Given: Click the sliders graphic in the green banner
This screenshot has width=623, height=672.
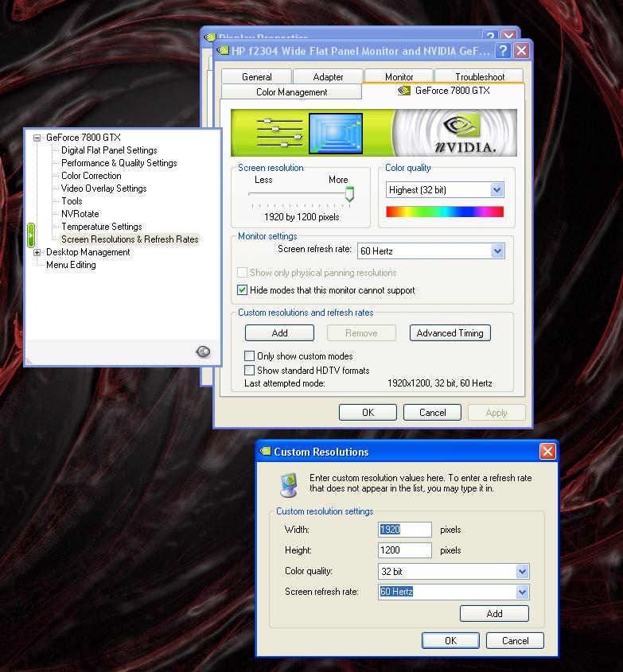Looking at the screenshot, I should pyautogui.click(x=279, y=133).
